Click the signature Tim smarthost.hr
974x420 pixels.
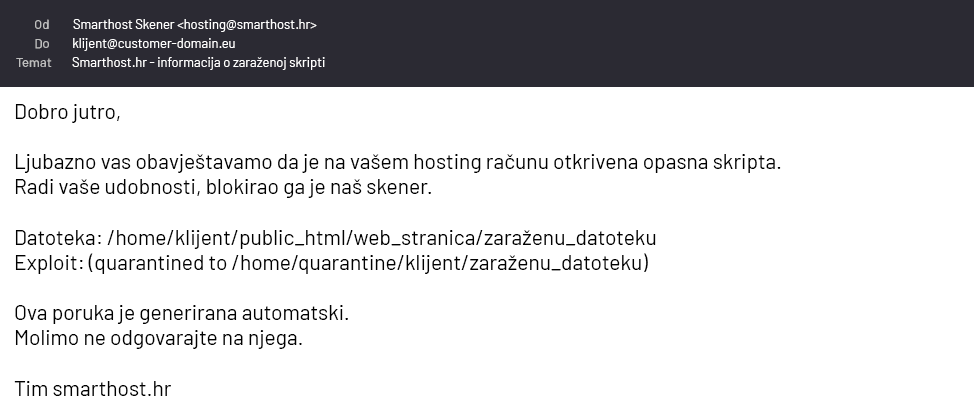(93, 389)
